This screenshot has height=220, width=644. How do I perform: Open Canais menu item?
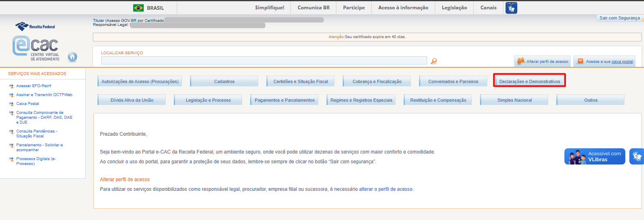click(x=488, y=8)
